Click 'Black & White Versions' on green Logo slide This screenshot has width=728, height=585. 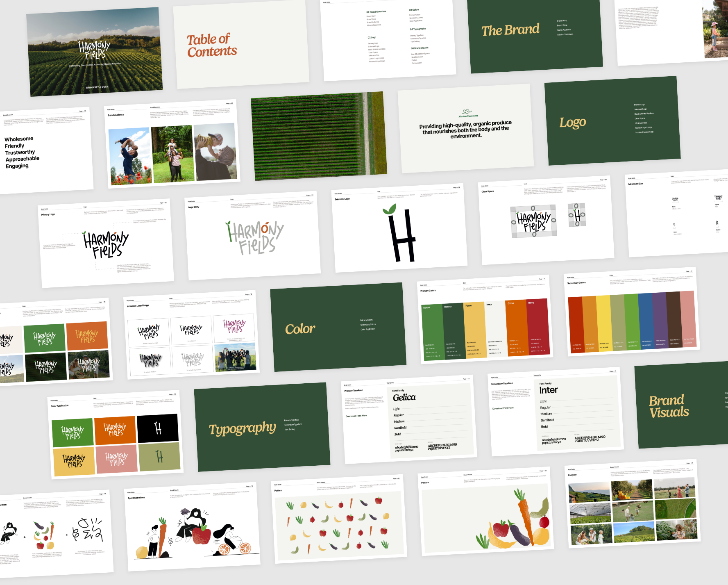click(644, 114)
